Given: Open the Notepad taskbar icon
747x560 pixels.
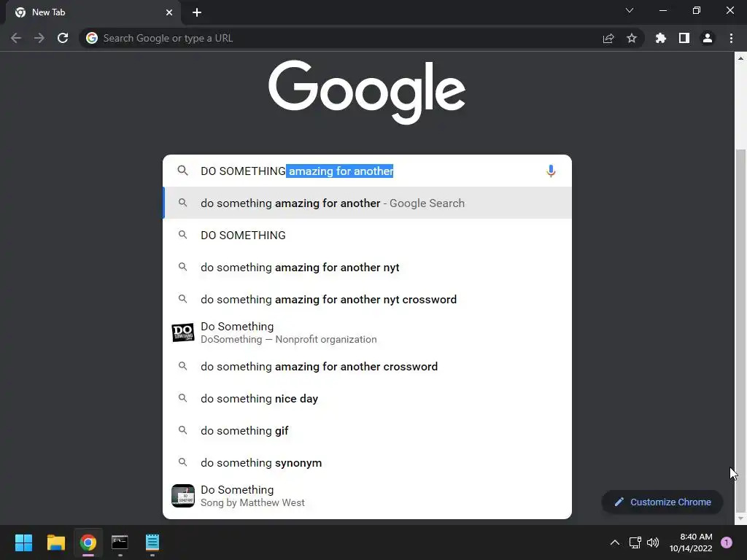Looking at the screenshot, I should pos(152,542).
